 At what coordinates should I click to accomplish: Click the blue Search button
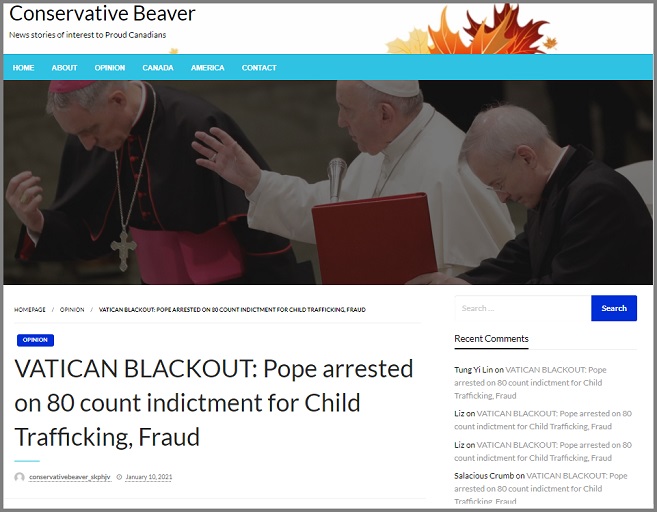pyautogui.click(x=614, y=308)
